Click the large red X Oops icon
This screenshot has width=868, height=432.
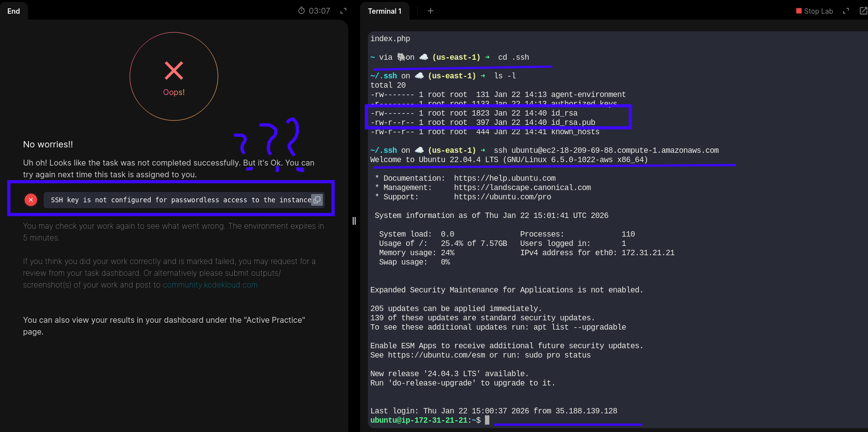point(174,71)
